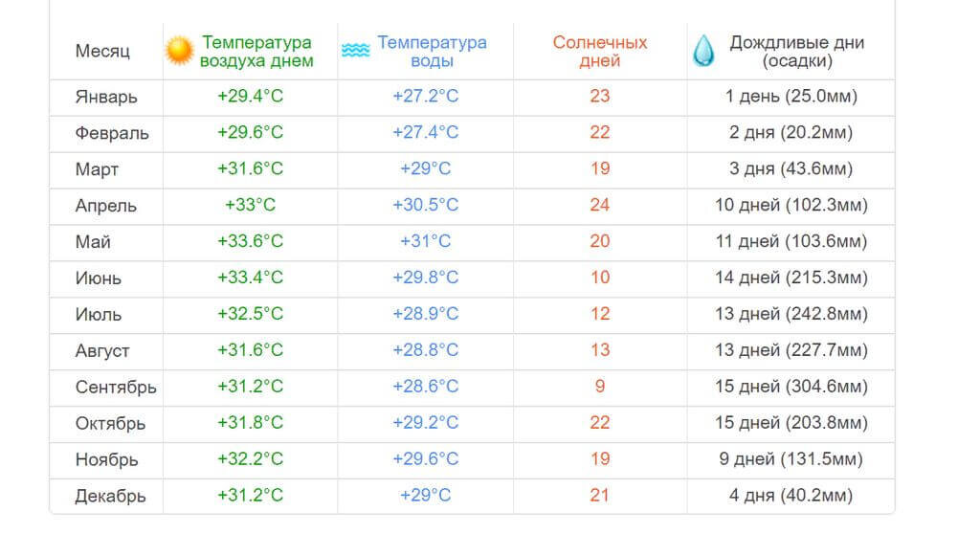The image size is (980, 534).
Task: Click Ноябрь air temperature +32.2°C
Action: pyautogui.click(x=250, y=458)
